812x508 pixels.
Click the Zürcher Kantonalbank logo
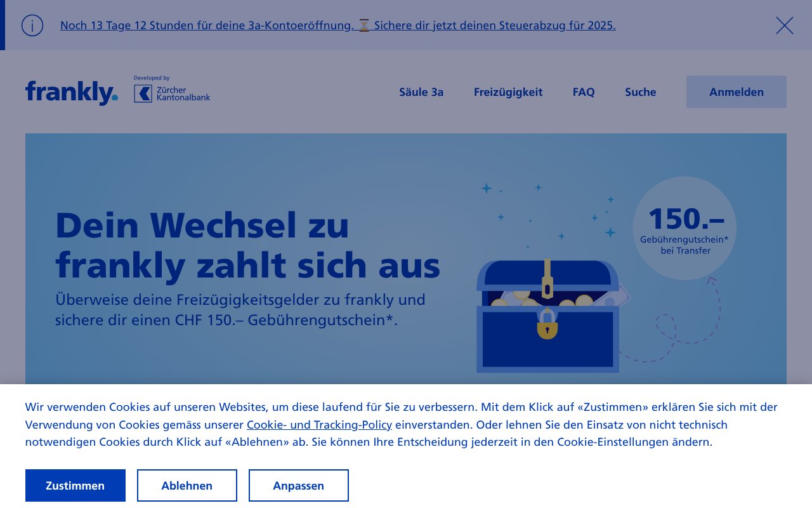(x=171, y=92)
